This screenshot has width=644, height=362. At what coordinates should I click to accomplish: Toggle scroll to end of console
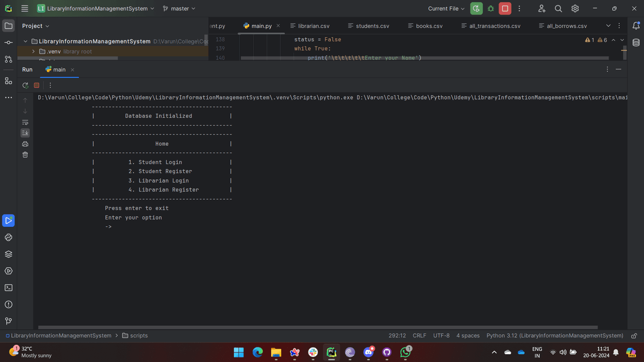click(25, 133)
